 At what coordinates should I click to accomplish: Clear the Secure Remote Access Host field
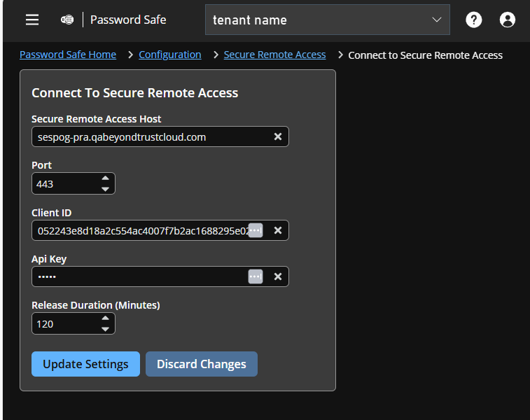pyautogui.click(x=278, y=136)
